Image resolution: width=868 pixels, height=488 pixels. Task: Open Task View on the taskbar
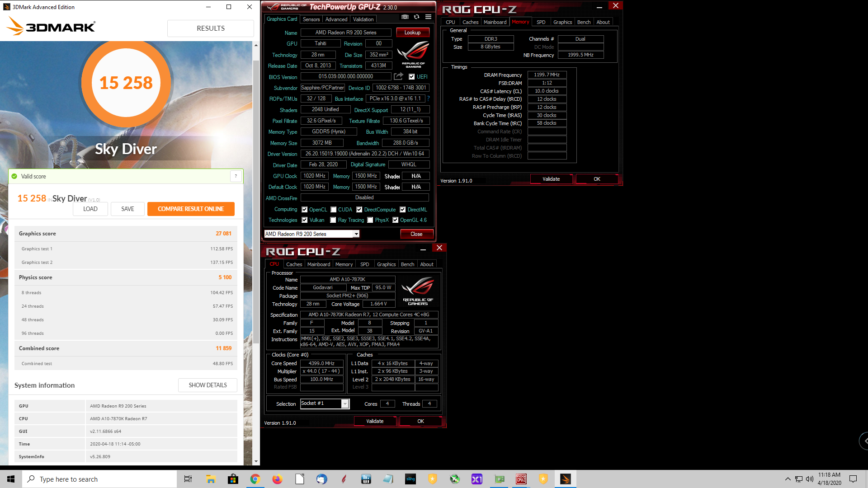pyautogui.click(x=188, y=479)
